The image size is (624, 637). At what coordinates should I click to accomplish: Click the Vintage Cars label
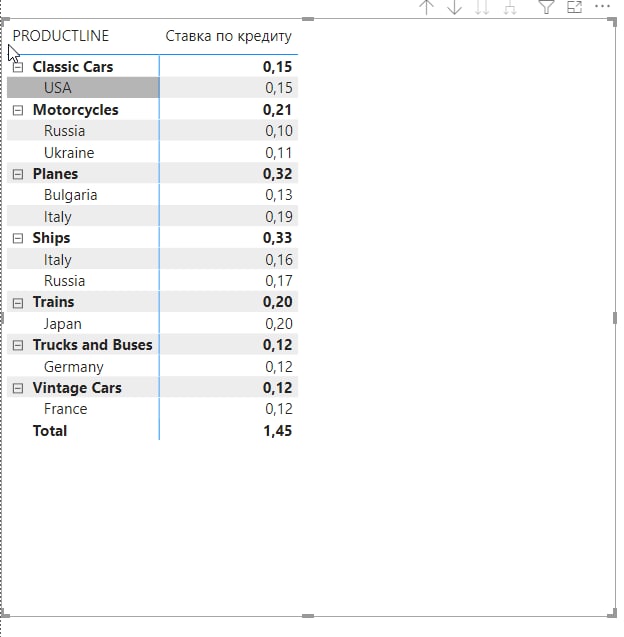point(77,388)
